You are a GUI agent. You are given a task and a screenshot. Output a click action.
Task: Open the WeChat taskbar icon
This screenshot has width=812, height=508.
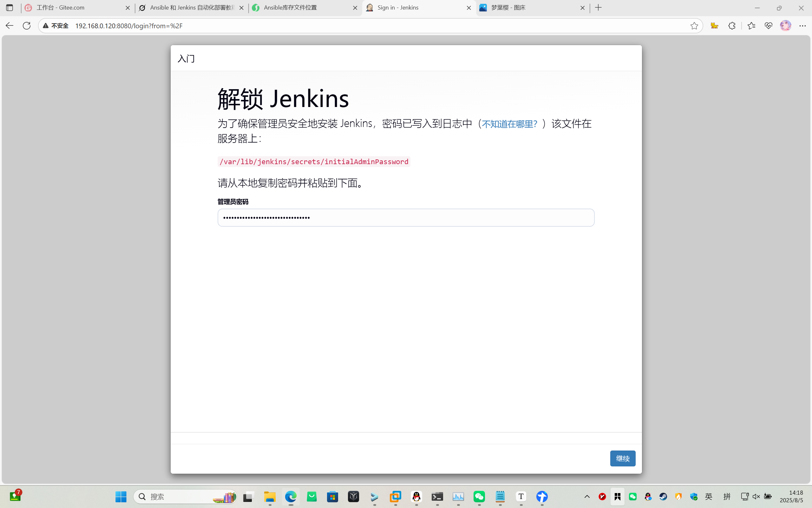click(x=479, y=497)
